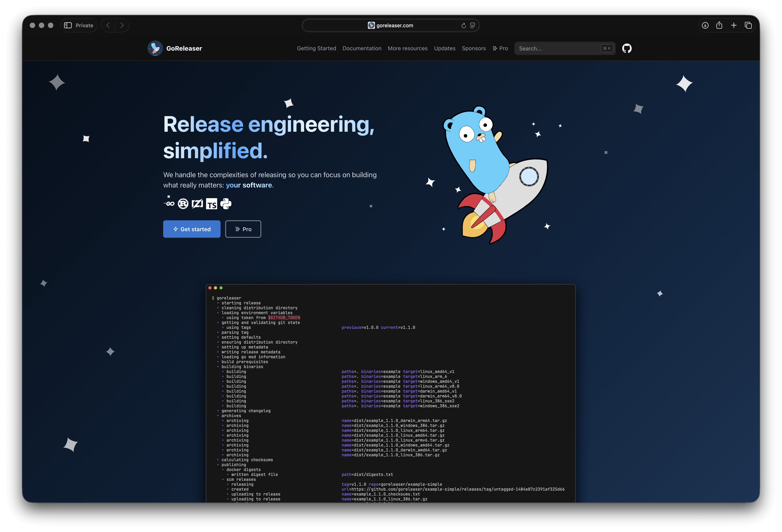The height and width of the screenshot is (532, 782).
Task: Focus the Search... input field
Action: [x=559, y=48]
